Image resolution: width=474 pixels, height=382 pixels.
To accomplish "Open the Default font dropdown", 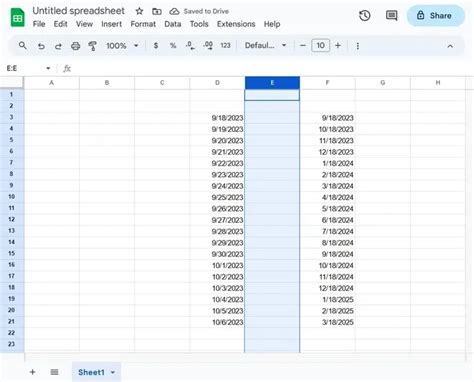I will pos(265,45).
